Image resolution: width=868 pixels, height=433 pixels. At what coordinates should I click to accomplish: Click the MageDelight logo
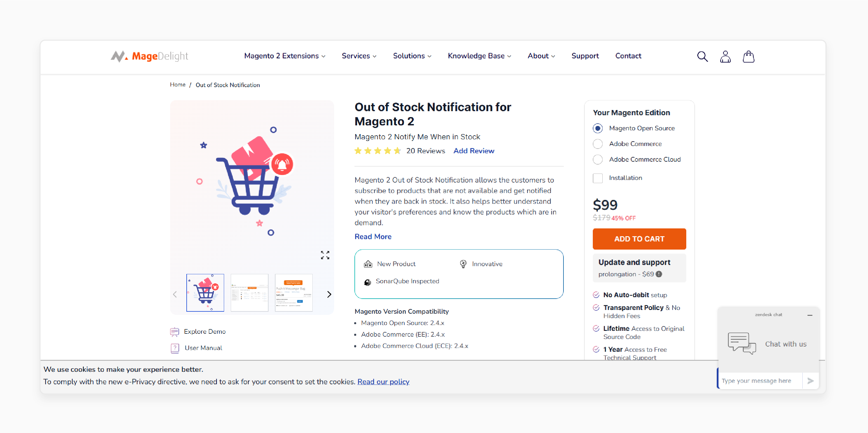149,56
